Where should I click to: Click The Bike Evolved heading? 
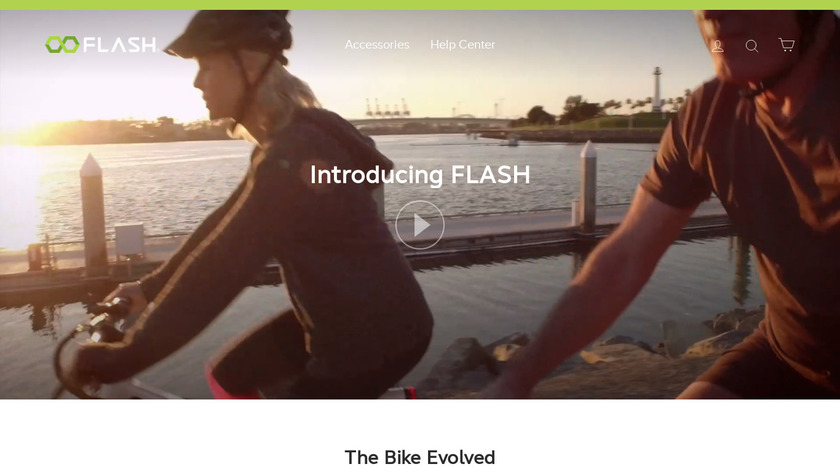(x=420, y=458)
